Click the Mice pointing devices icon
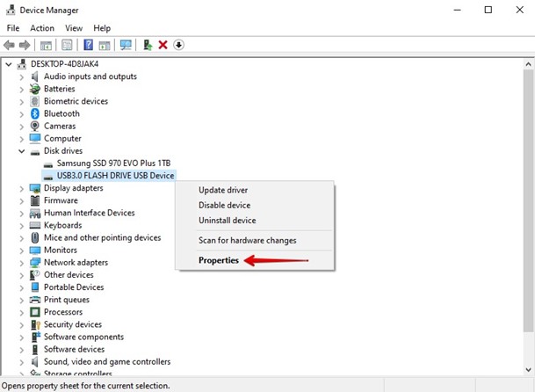Viewport: 535px width, 392px height. click(x=35, y=237)
